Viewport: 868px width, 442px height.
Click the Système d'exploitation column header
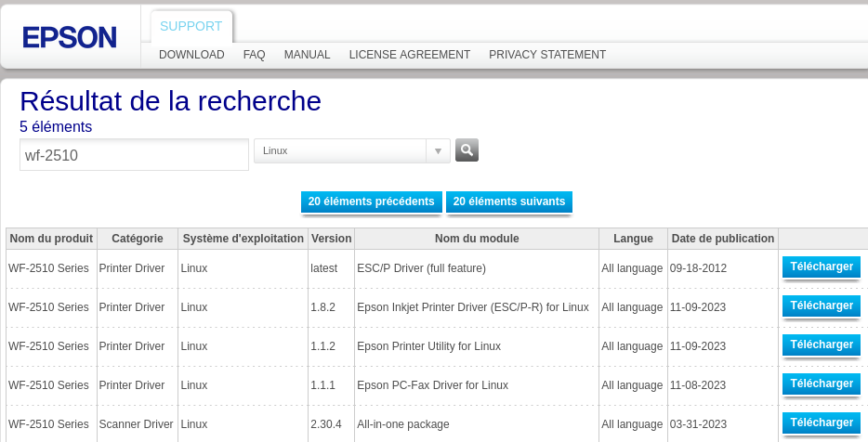243,239
